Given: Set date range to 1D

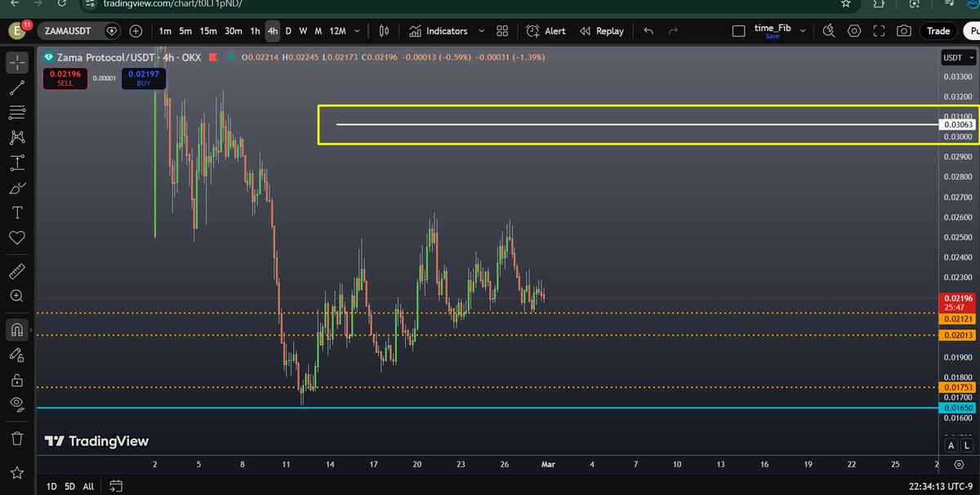Looking at the screenshot, I should [51, 486].
